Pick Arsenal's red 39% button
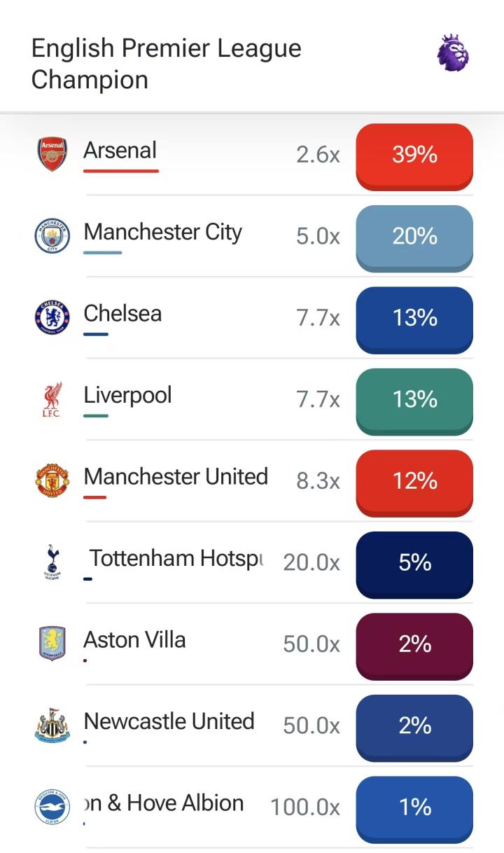The height and width of the screenshot is (853, 504). [414, 156]
